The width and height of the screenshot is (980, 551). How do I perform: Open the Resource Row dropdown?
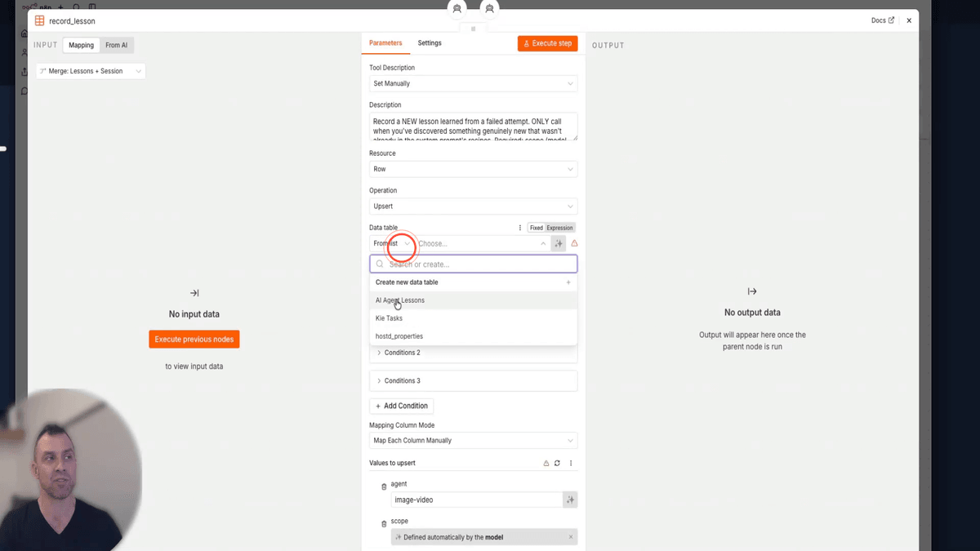tap(473, 169)
